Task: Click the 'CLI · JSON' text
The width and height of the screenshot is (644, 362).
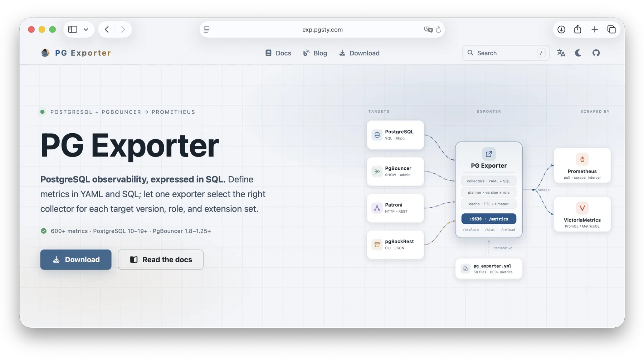Action: tap(394, 248)
